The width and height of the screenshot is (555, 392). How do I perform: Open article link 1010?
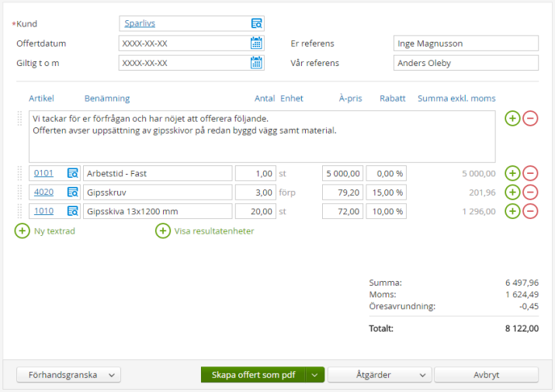[x=43, y=210]
